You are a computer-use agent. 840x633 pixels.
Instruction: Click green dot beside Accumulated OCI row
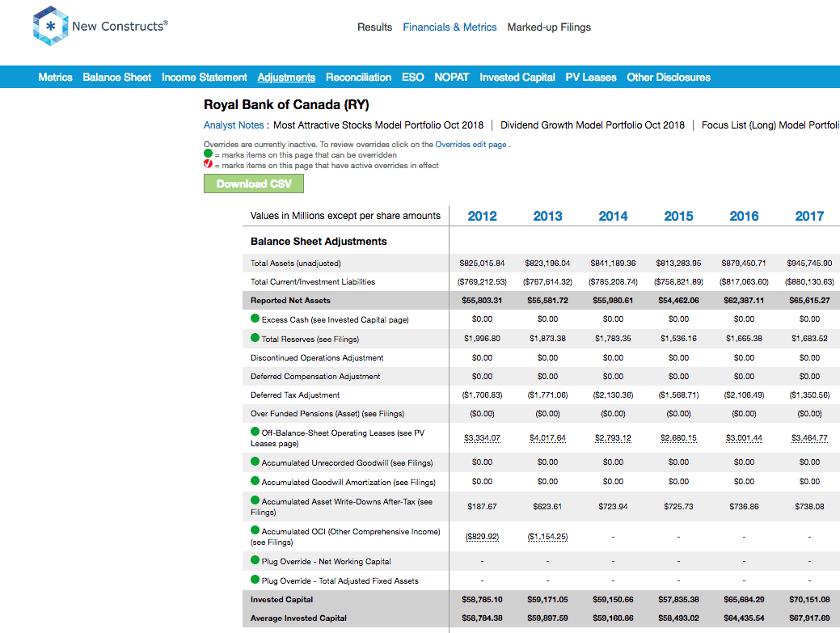[x=255, y=530]
